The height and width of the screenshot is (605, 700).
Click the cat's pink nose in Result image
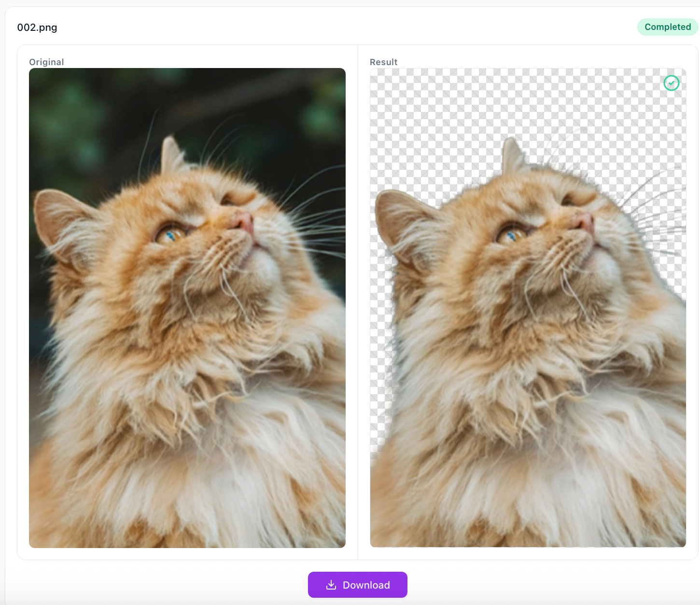tap(586, 222)
